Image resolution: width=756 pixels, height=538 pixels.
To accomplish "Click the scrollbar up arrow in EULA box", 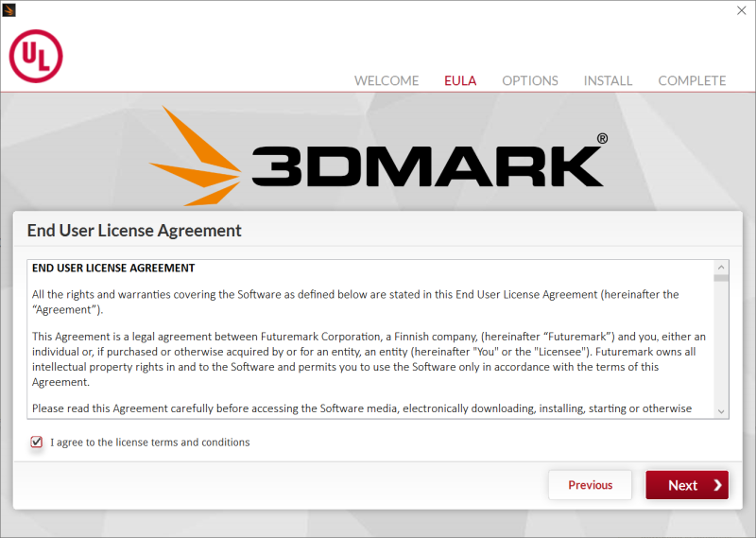I will pos(721,268).
